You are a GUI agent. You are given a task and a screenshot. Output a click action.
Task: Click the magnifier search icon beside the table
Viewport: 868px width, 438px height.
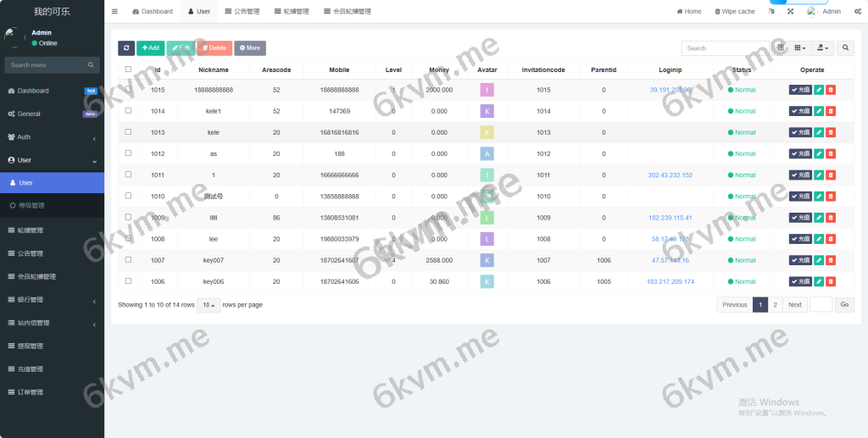click(x=845, y=48)
